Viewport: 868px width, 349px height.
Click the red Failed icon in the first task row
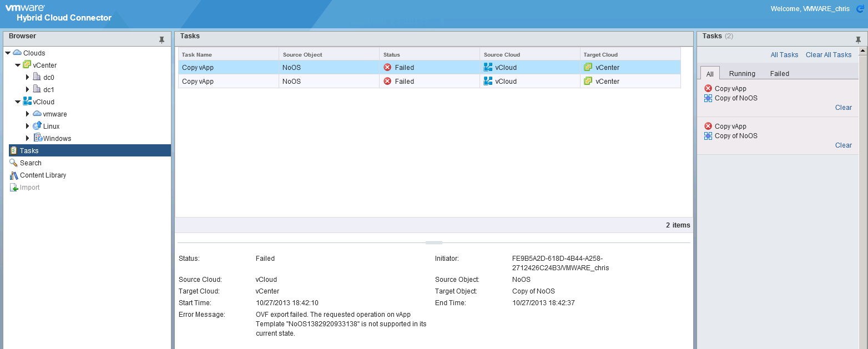pos(387,67)
